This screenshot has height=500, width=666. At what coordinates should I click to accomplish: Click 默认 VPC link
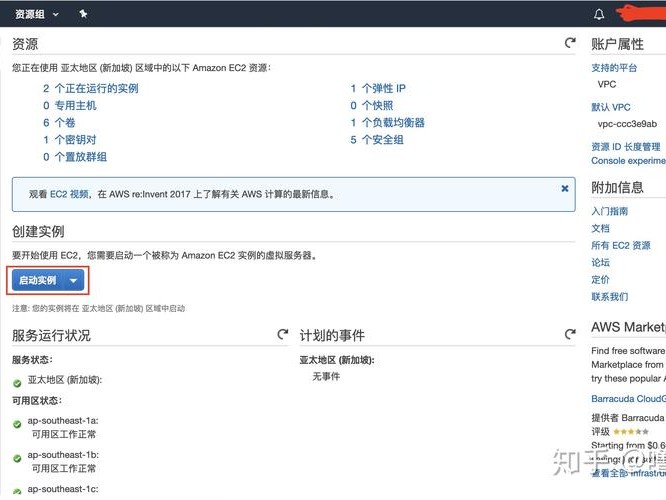(611, 107)
